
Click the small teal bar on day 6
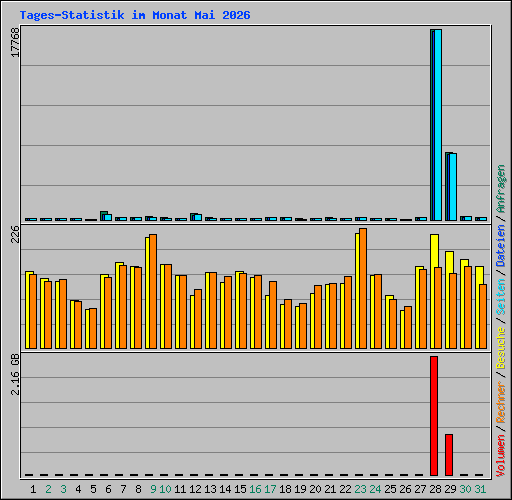103,216
